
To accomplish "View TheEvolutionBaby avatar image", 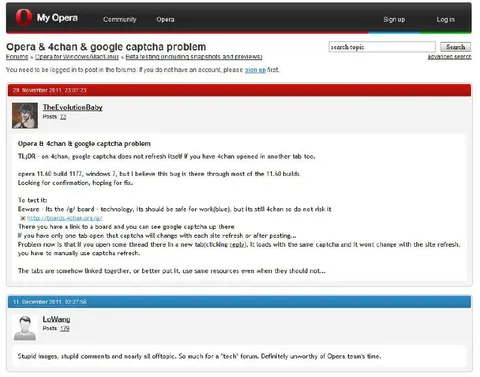I will pyautogui.click(x=25, y=116).
